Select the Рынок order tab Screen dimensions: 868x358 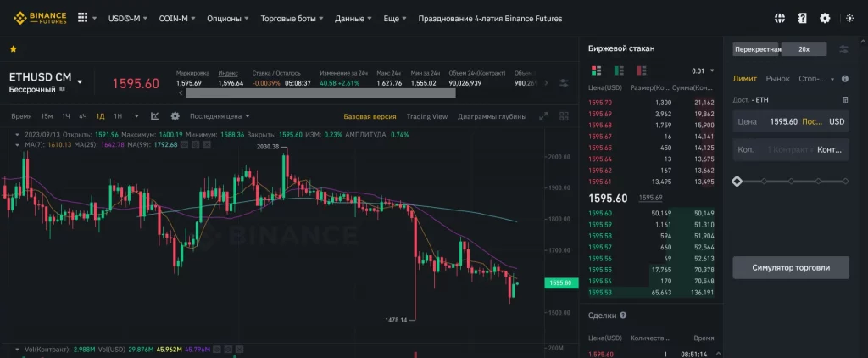(778, 79)
